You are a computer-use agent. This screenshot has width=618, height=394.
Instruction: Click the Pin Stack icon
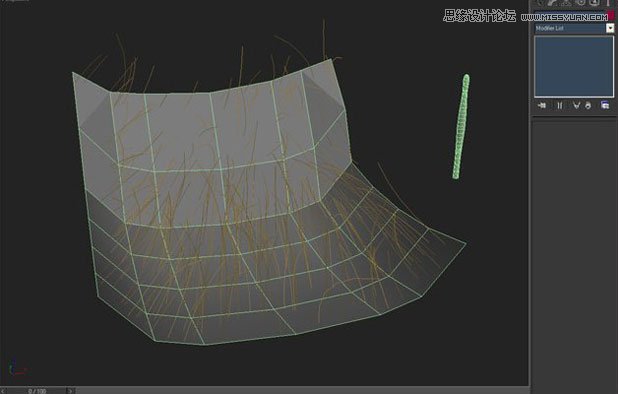pyautogui.click(x=542, y=105)
